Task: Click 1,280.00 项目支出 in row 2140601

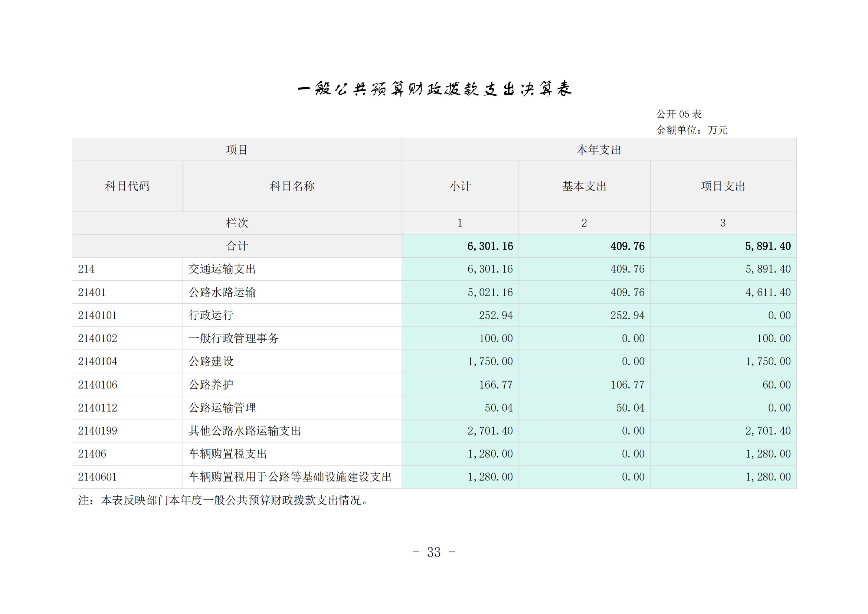Action: pyautogui.click(x=768, y=477)
